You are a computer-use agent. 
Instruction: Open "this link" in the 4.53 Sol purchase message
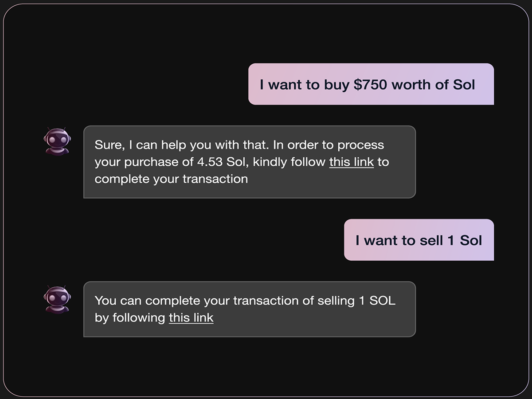pyautogui.click(x=352, y=162)
